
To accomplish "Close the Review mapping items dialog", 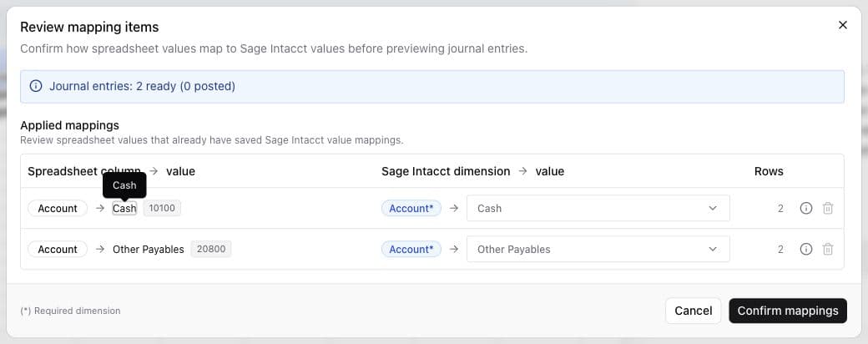I will click(x=842, y=25).
